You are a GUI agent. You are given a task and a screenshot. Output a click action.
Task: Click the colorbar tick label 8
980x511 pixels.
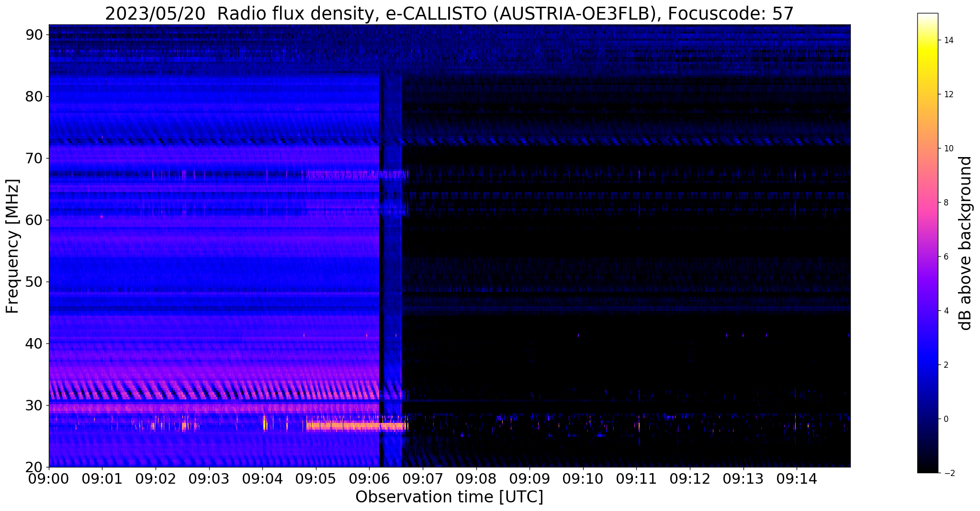click(946, 203)
